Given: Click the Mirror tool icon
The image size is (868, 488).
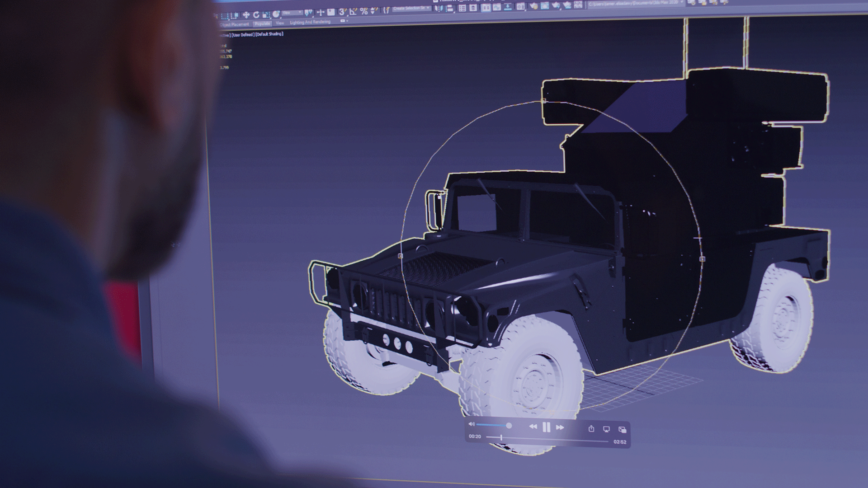Looking at the screenshot, I should [x=439, y=8].
